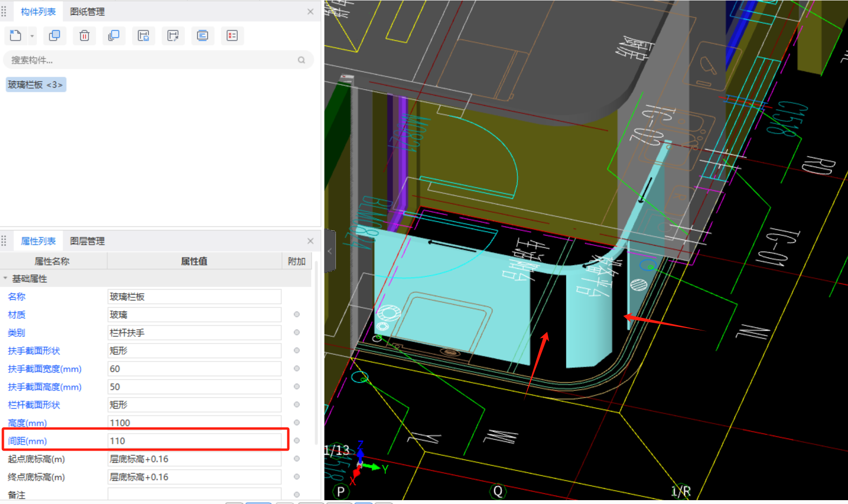Click the 属性名称 column header
Viewport: 848px width, 504px height.
(x=52, y=261)
